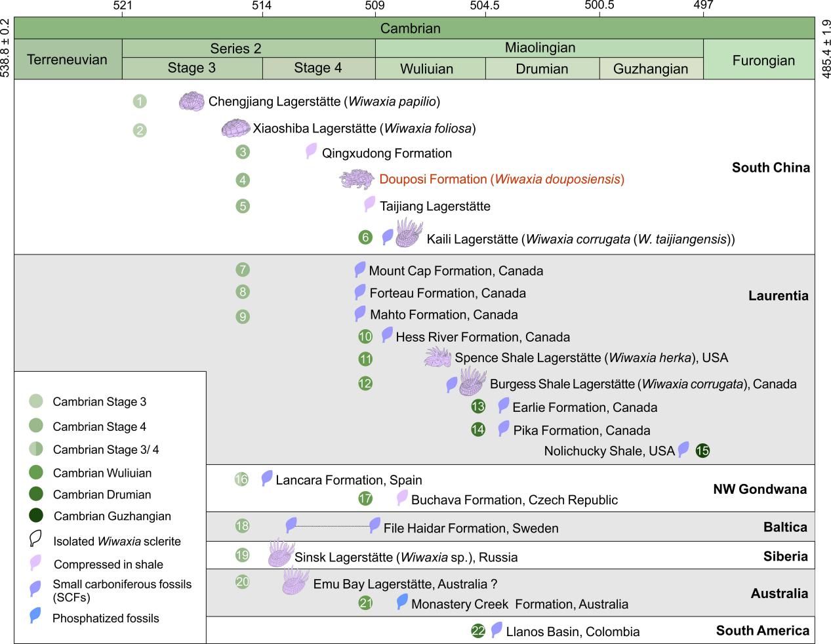The height and width of the screenshot is (644, 831).
Task: Click the blue sclerite beside Monastery Creek Formation
Action: click(x=403, y=602)
